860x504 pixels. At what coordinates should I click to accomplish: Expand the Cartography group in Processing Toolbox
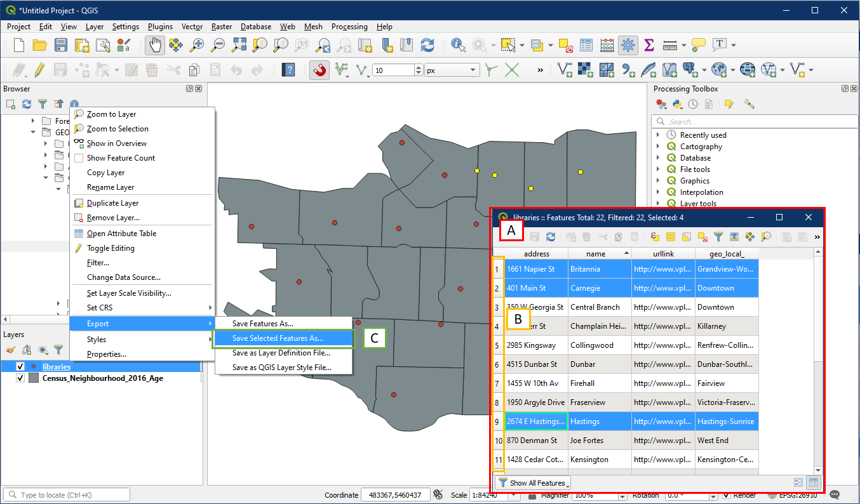click(658, 147)
